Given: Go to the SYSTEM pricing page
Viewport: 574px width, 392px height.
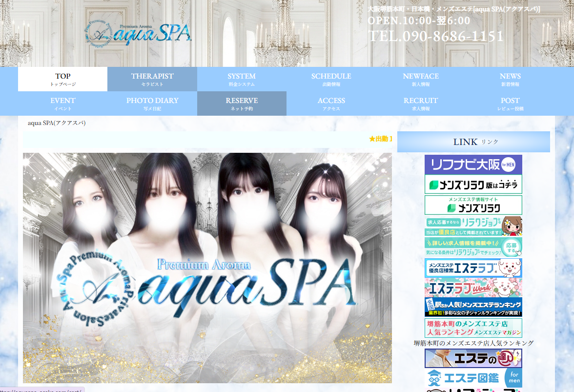Looking at the screenshot, I should click(x=242, y=79).
